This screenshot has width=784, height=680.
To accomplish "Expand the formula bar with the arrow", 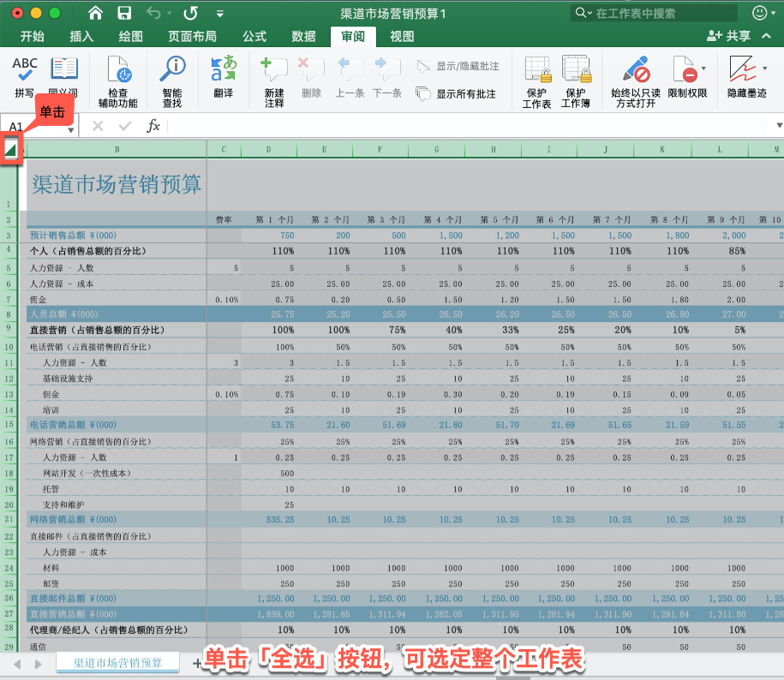I will click(x=779, y=125).
